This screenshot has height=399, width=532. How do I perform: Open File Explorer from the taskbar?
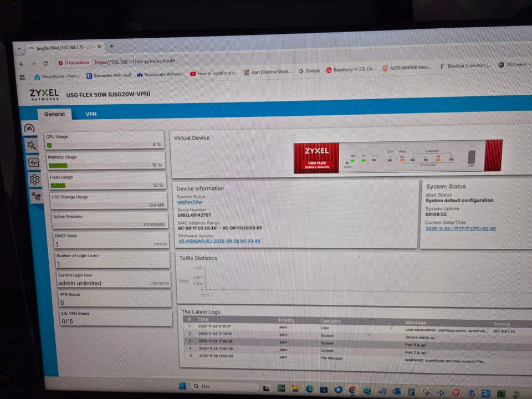pyautogui.click(x=295, y=389)
